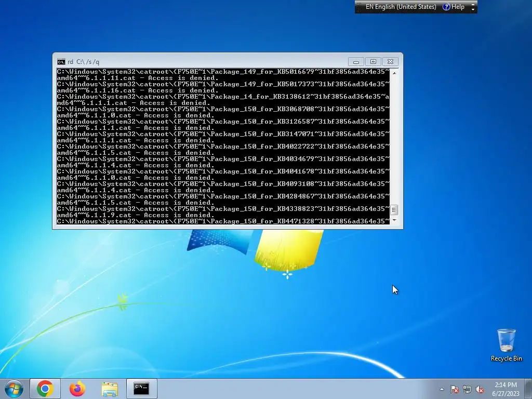Switch input language EN English (United States)
Viewport: 532px width, 399px height.
point(401,7)
